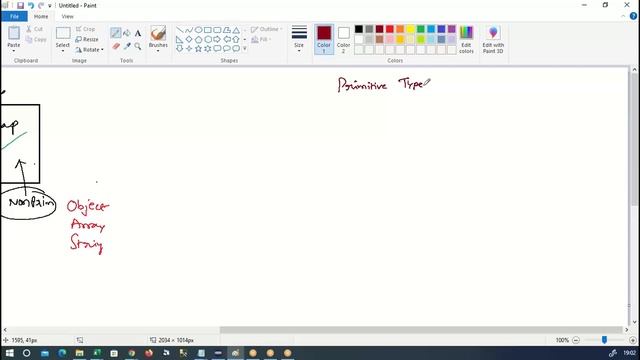Image resolution: width=640 pixels, height=360 pixels.
Task: Click the Redo arrow in title bar
Action: point(41,5)
